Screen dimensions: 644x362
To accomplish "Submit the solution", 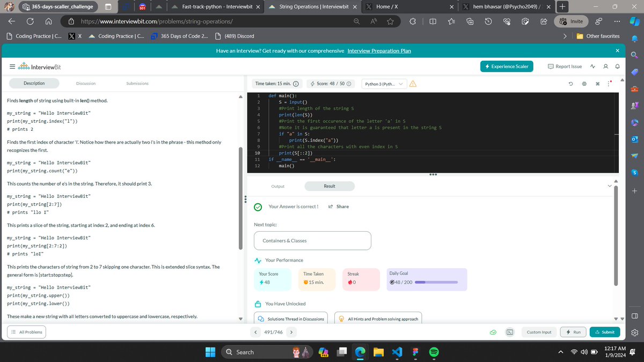I will 604,332.
